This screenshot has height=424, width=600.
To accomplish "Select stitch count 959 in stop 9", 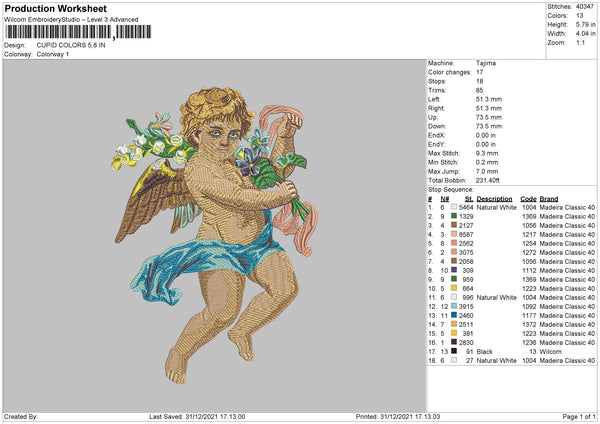I will tap(468, 279).
